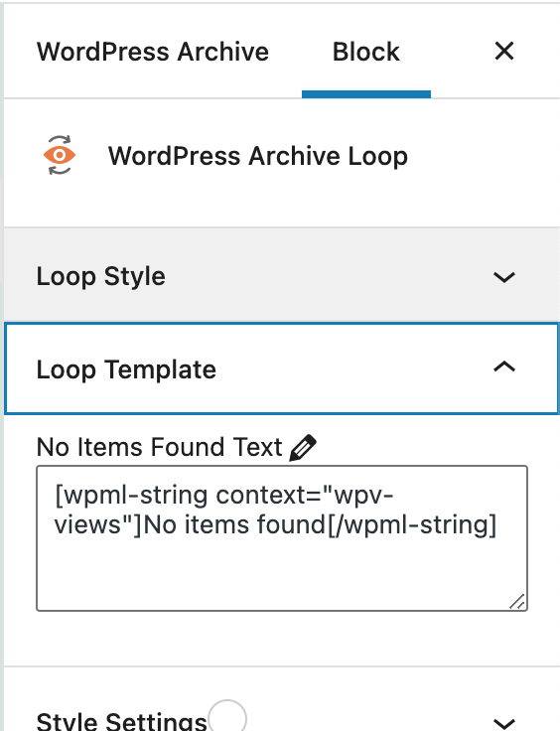
Task: Click pencil icon beside No Items Found Text
Action: (303, 448)
